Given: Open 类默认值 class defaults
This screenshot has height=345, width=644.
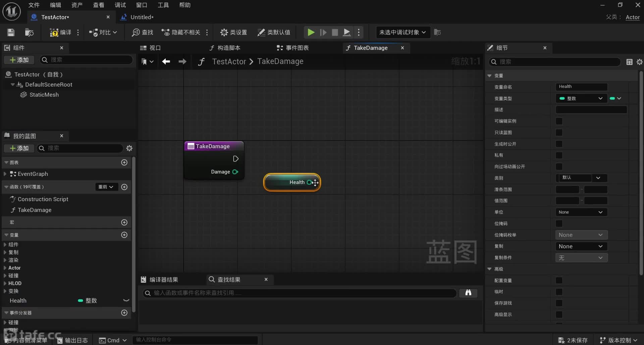Looking at the screenshot, I should pos(274,32).
